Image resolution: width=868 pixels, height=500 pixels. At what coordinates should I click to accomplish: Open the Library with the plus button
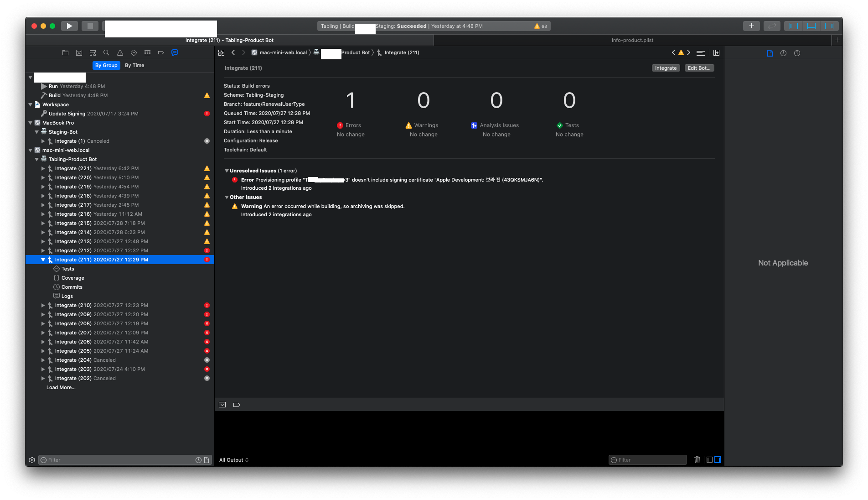tap(751, 26)
